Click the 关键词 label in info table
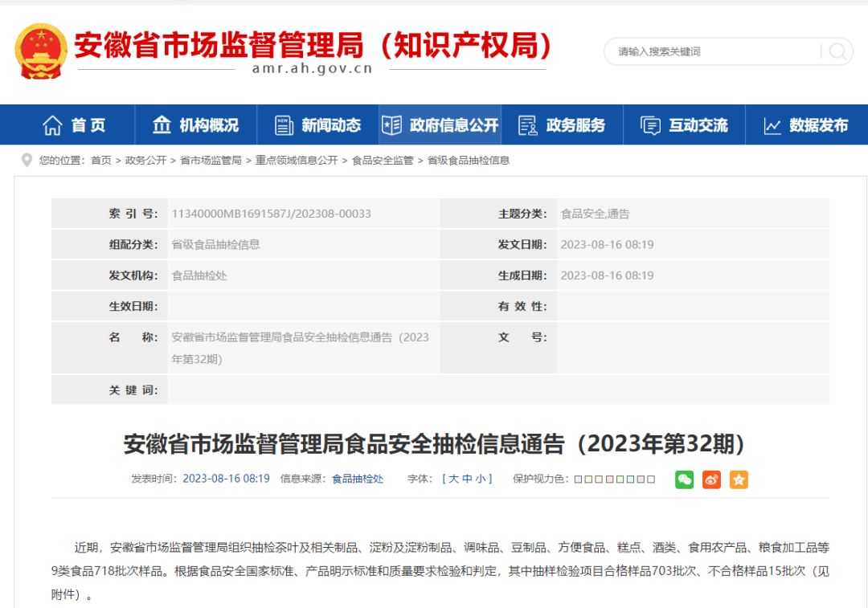 point(133,390)
